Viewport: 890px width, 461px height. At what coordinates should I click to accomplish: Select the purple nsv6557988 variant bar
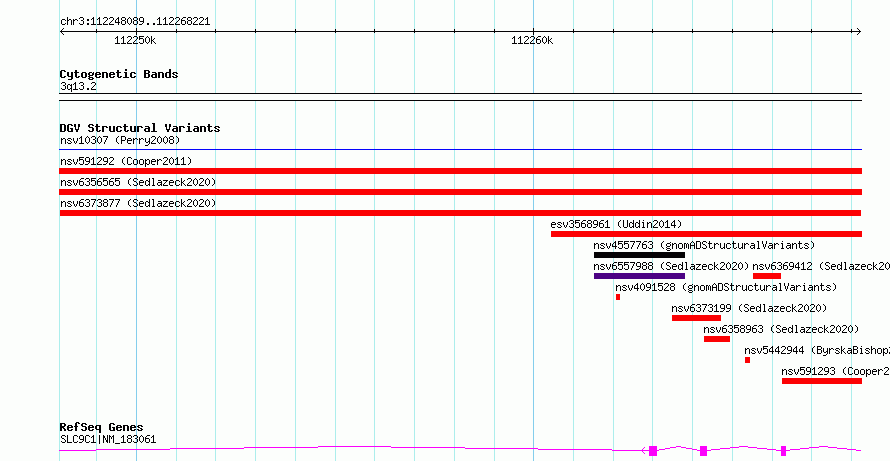[640, 276]
